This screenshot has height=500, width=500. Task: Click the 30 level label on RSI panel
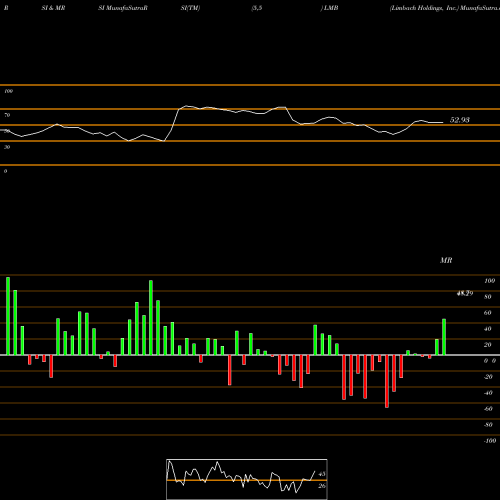(x=7, y=147)
